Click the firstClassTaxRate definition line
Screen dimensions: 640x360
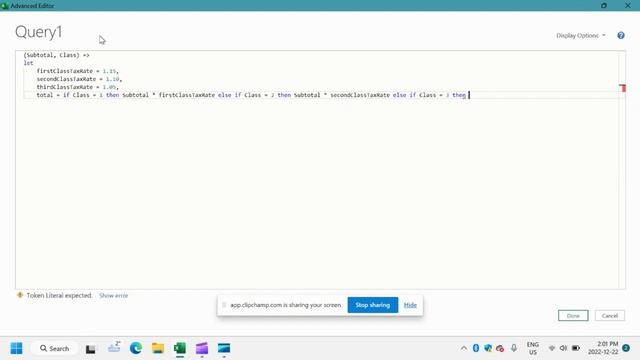(x=78, y=71)
